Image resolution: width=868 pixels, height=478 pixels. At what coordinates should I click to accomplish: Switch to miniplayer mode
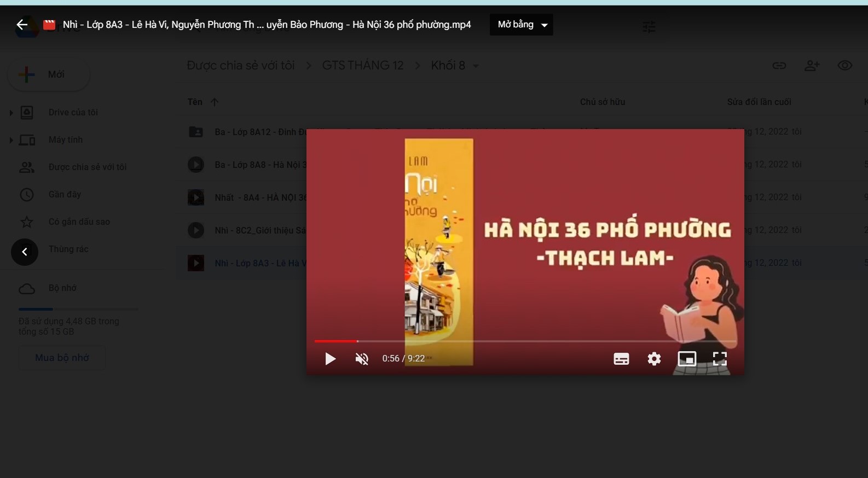687,359
